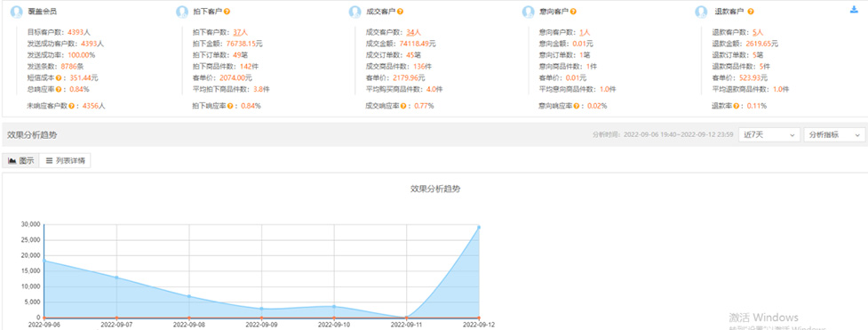
Task: Click the 拍下金额 value 76738.15元
Action: click(x=244, y=44)
